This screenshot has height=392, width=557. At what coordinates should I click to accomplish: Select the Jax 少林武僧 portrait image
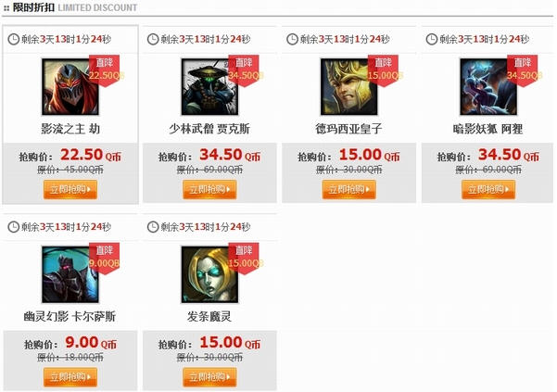pos(209,86)
